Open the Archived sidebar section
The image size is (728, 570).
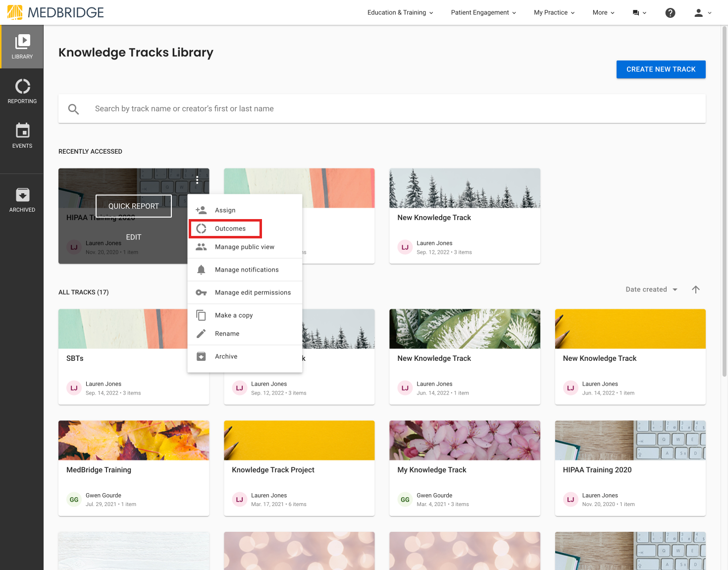(x=22, y=199)
